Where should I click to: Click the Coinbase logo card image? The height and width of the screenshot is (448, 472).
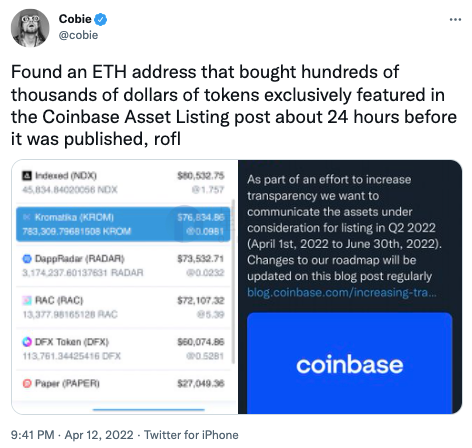[349, 363]
